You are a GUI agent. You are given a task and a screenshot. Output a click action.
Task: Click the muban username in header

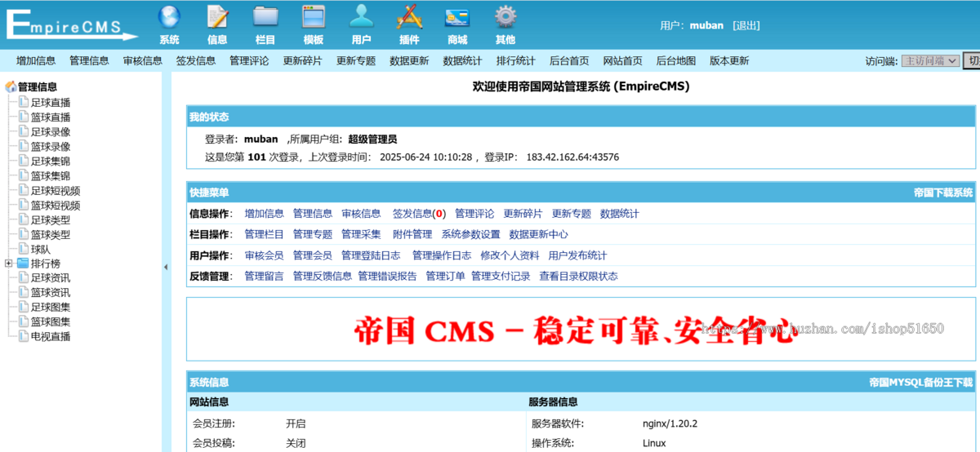[706, 25]
